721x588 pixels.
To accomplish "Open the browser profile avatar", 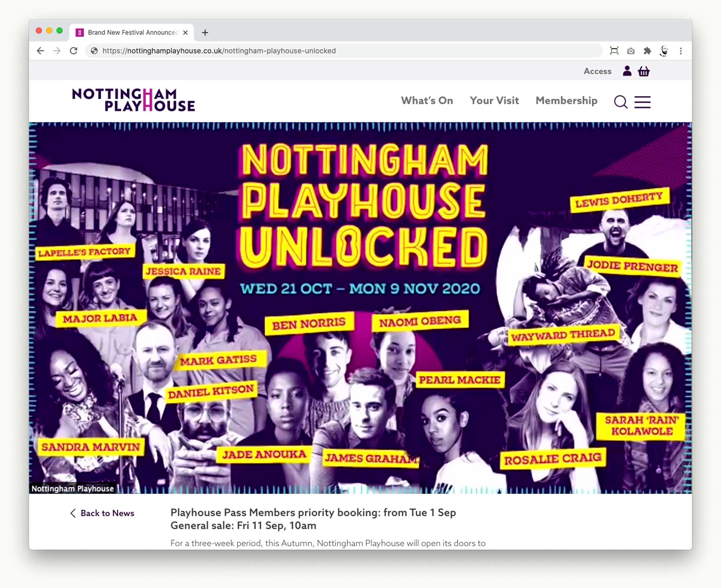I will point(664,51).
